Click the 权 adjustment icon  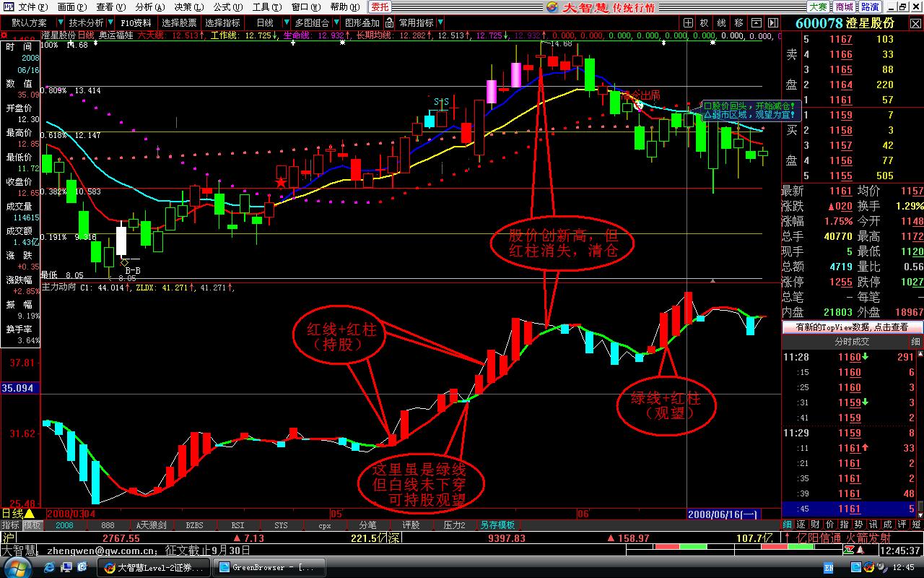pos(705,23)
